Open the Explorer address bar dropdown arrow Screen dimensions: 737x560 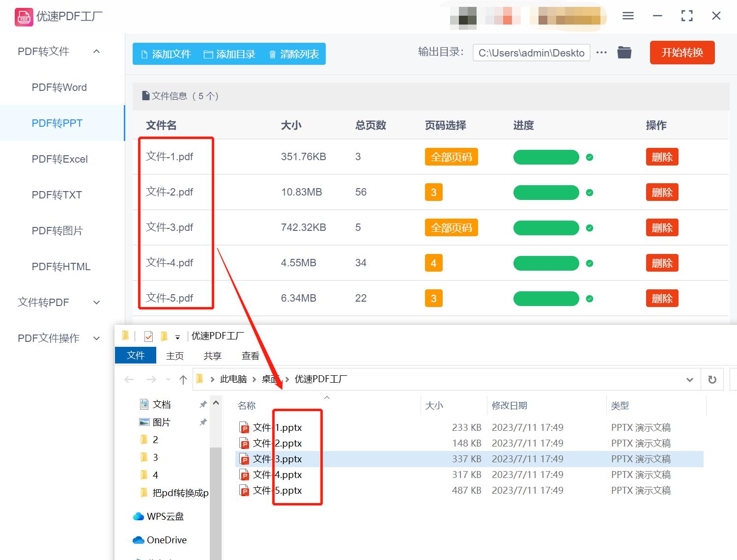690,379
